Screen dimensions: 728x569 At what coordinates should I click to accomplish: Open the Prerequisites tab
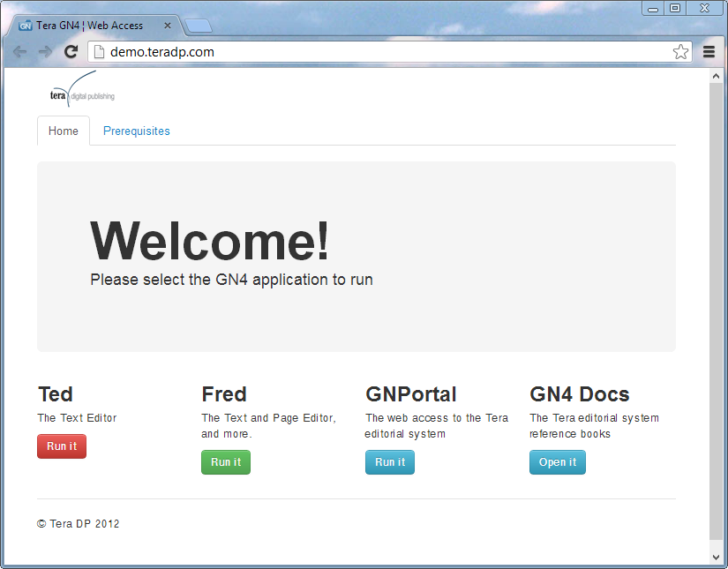click(137, 131)
